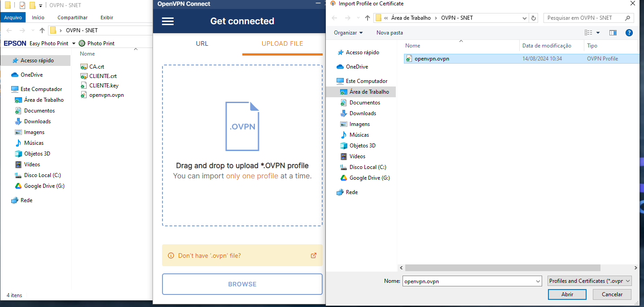This screenshot has width=644, height=307.
Task: Switch to the URL tab
Action: 202,43
